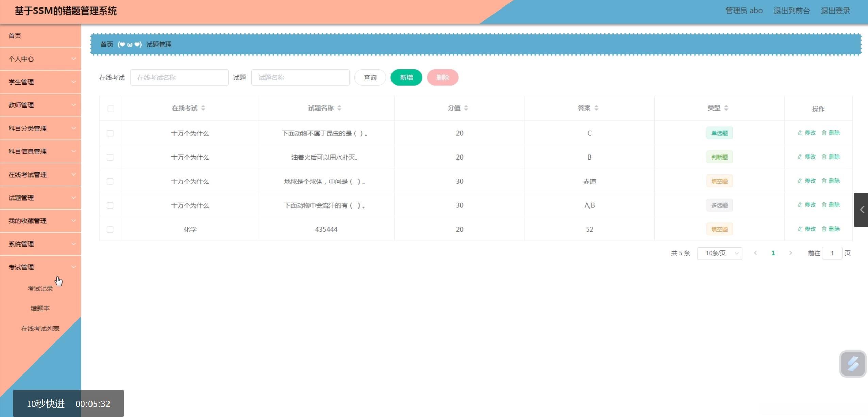
Task: Click the green 新增 button
Action: pyautogui.click(x=406, y=78)
